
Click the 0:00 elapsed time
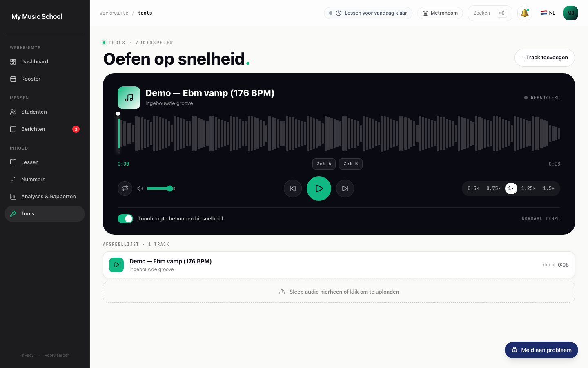click(123, 164)
